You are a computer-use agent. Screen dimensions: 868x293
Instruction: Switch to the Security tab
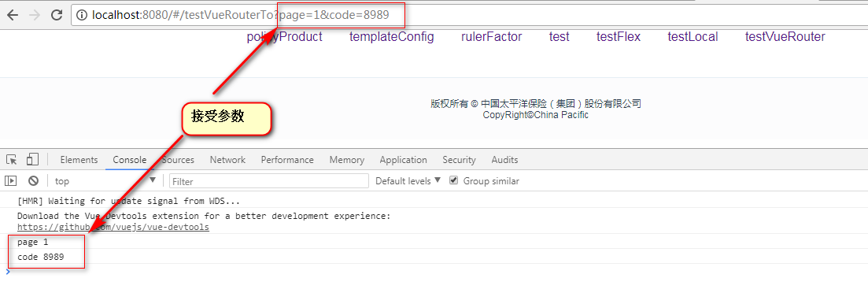pos(459,160)
